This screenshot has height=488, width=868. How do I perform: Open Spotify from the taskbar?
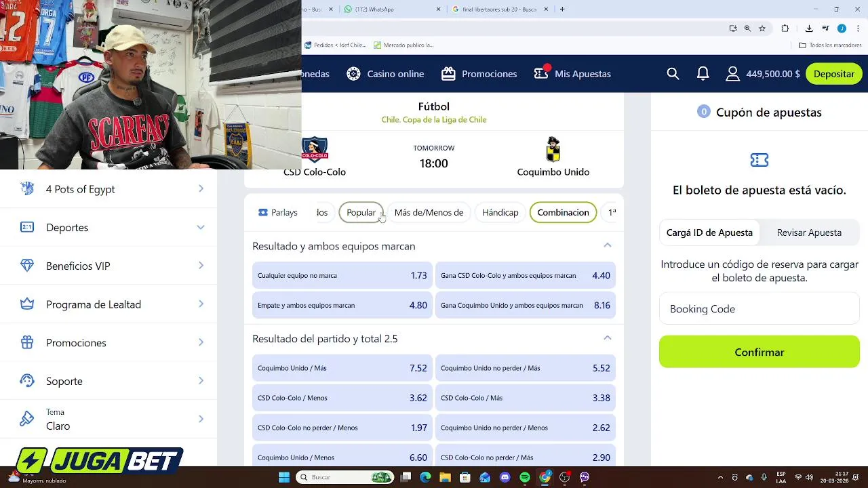click(x=525, y=477)
